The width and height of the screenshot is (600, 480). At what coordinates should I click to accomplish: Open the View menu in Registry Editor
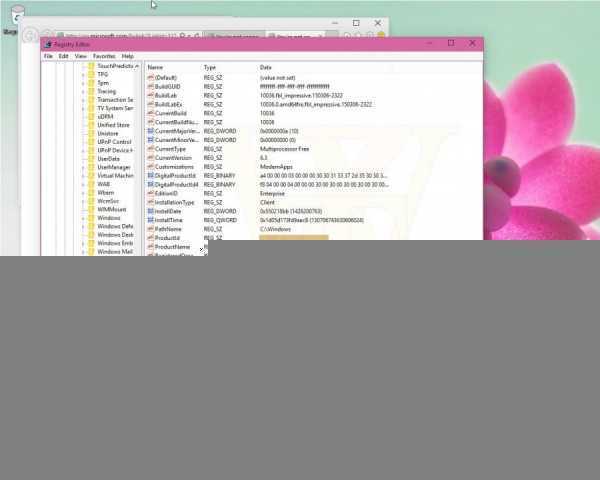click(80, 56)
